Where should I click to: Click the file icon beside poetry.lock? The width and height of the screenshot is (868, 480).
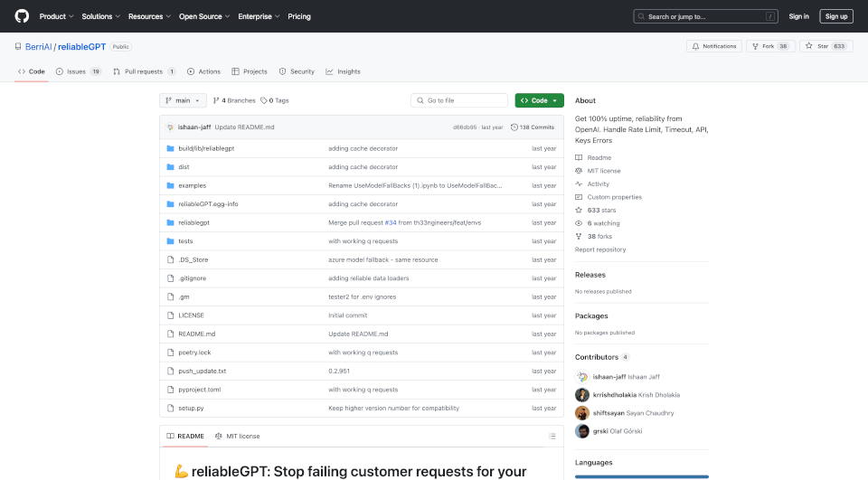tap(171, 353)
